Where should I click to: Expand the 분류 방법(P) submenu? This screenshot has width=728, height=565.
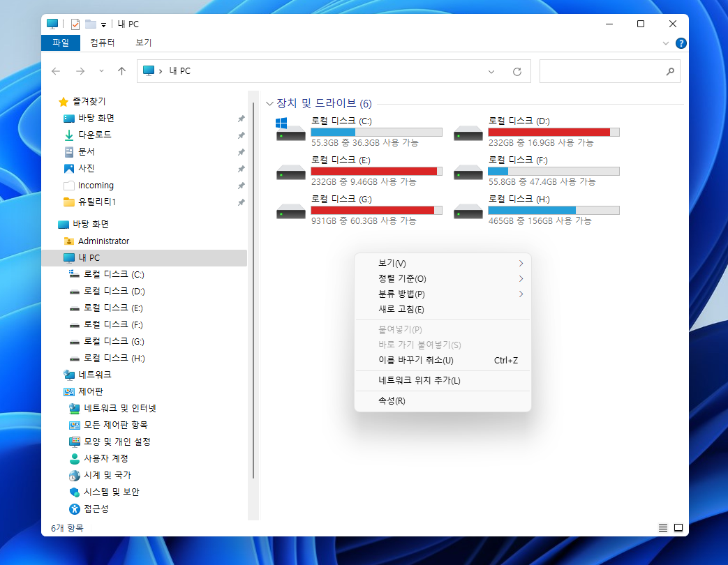[x=443, y=294]
